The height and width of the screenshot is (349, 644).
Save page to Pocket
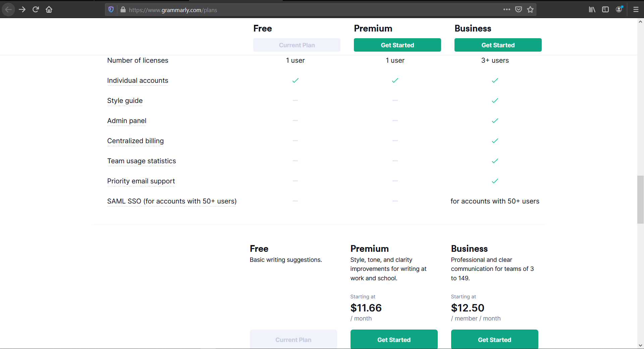point(519,10)
